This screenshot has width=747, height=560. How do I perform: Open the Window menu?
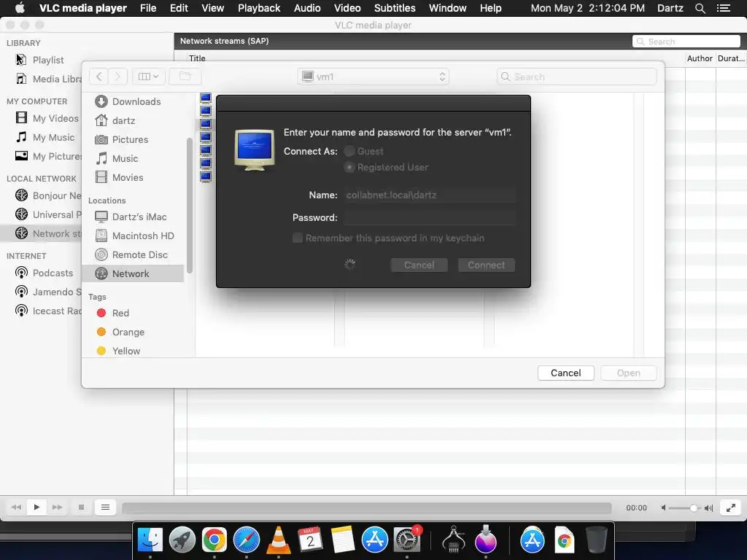(448, 8)
